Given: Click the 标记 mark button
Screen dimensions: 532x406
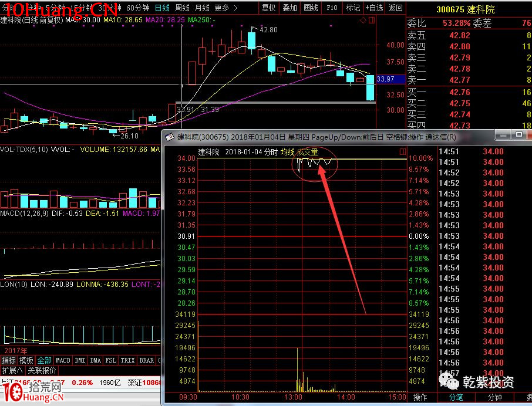Looking at the screenshot, I should [x=353, y=8].
